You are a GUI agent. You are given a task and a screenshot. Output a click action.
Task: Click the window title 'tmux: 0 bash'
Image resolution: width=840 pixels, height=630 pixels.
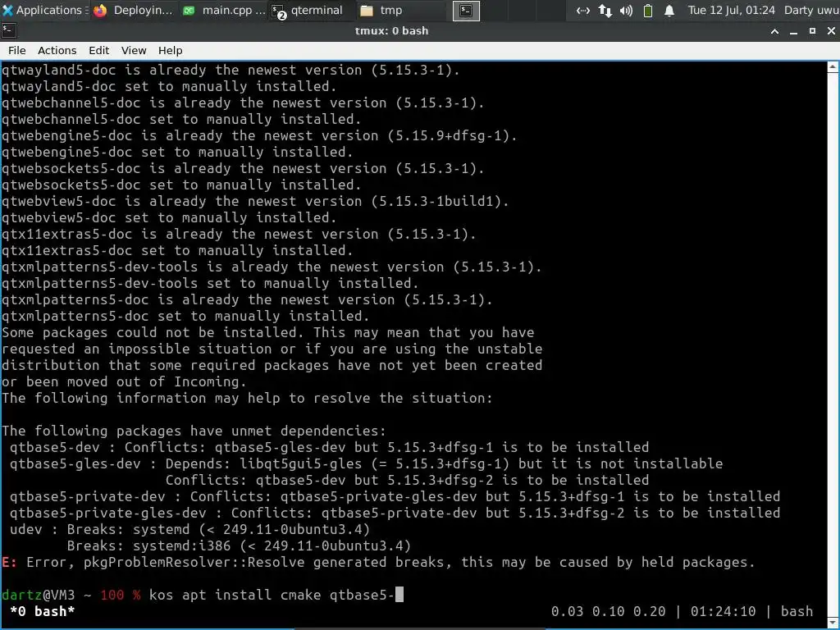(x=391, y=31)
